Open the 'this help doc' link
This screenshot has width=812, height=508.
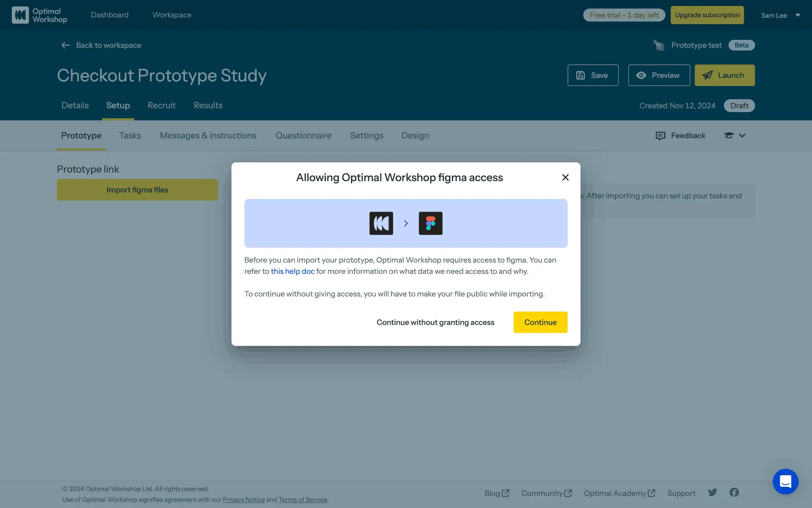(293, 271)
